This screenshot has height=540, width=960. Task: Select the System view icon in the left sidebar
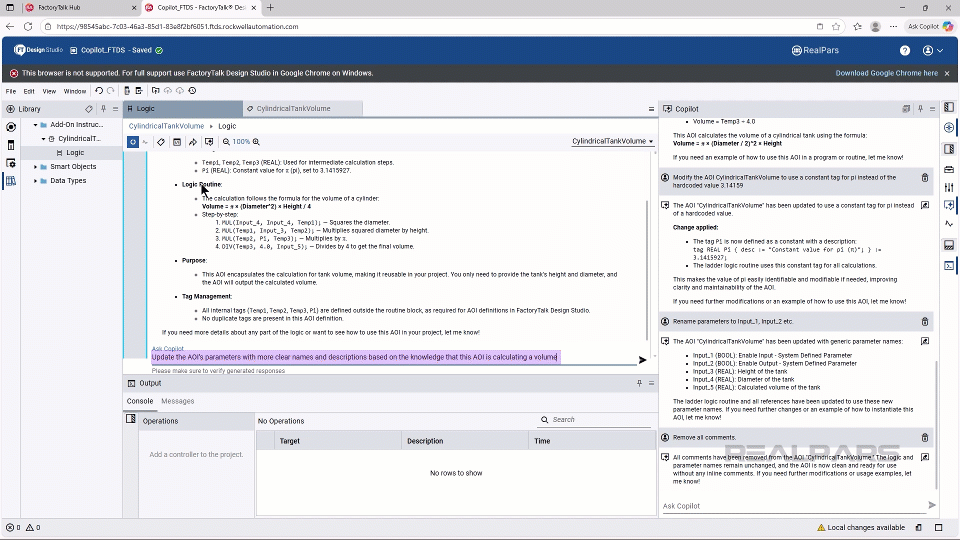pos(10,127)
